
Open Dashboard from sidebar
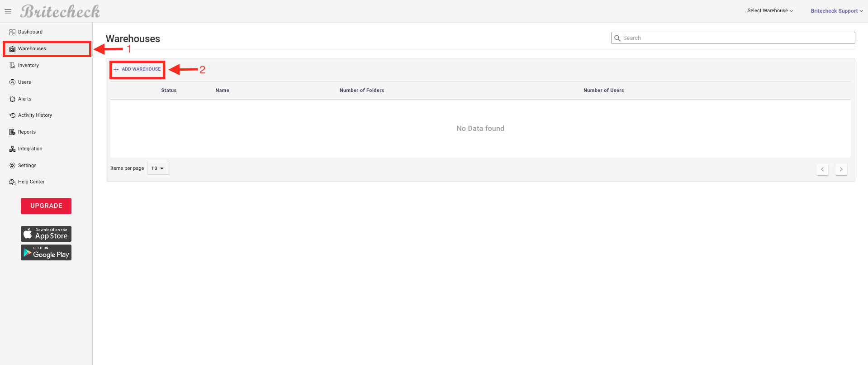point(30,32)
